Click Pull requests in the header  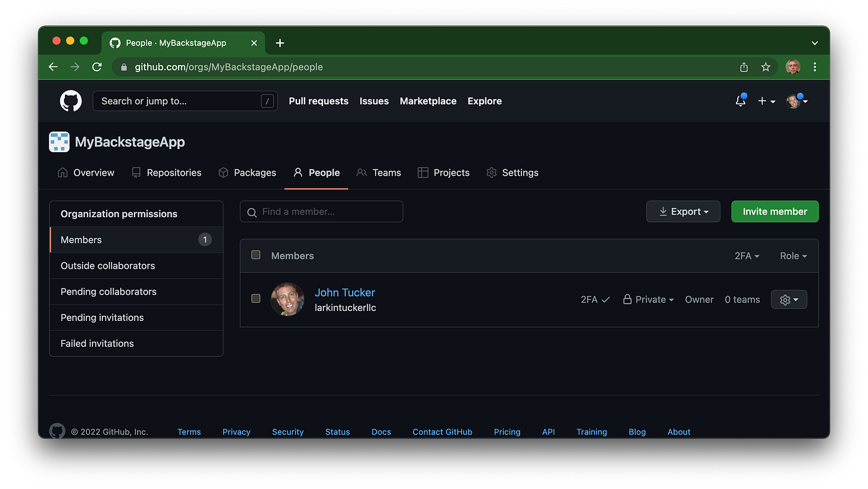point(319,101)
